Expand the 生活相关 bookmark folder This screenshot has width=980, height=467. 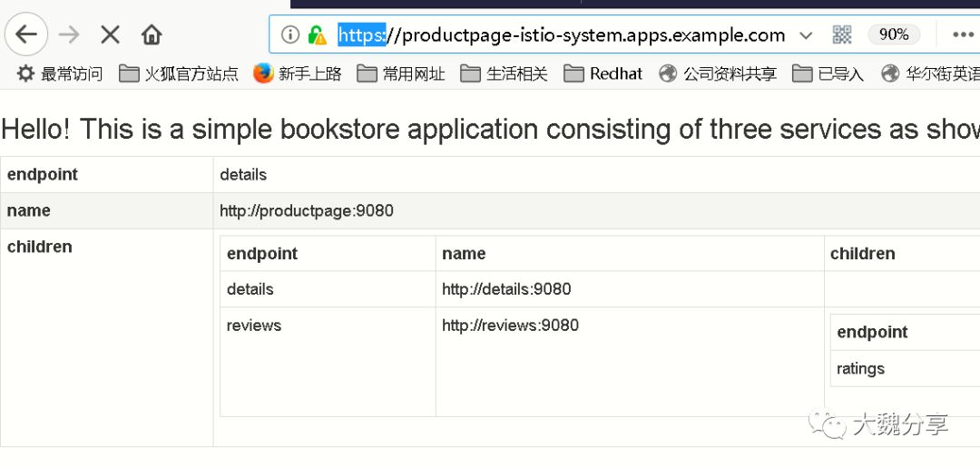point(505,73)
